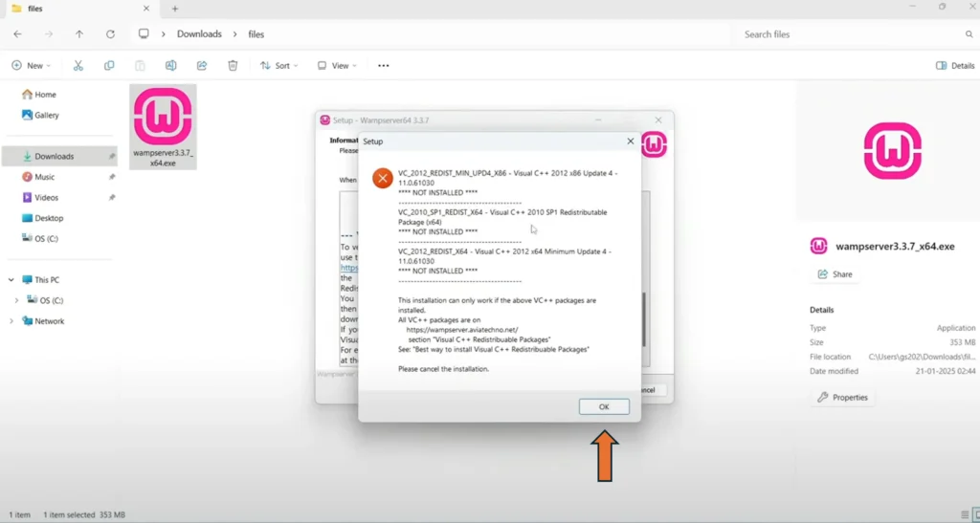Open Home in the navigation pane

pyautogui.click(x=45, y=95)
